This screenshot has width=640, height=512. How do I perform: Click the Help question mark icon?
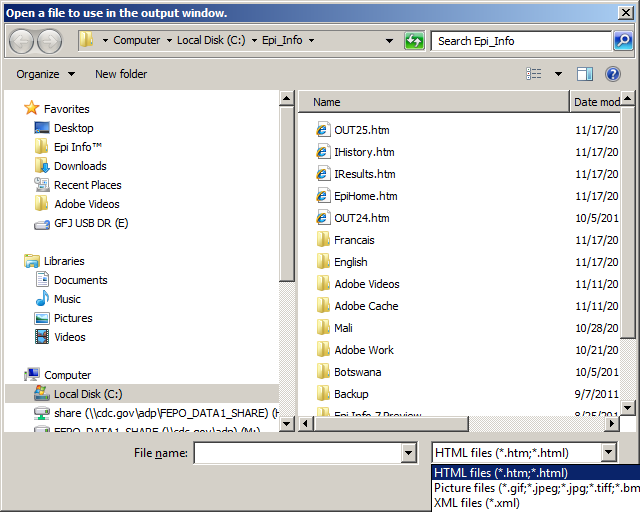tap(613, 74)
